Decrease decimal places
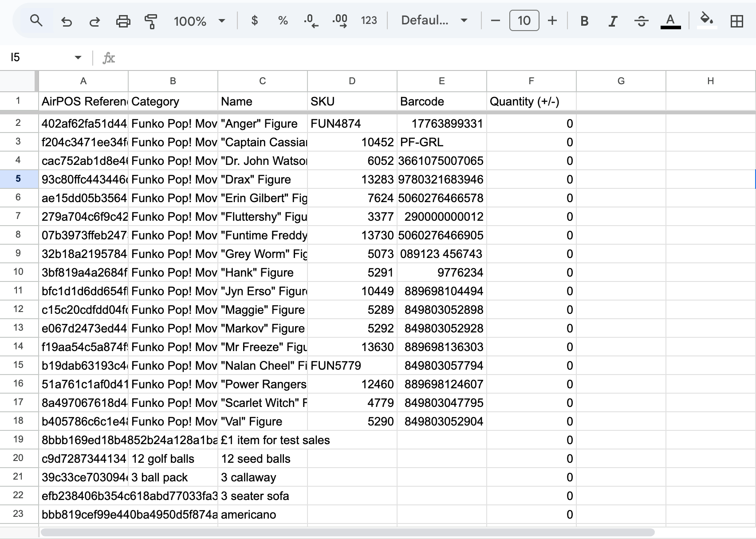Viewport: 756px width, 539px height. (311, 20)
